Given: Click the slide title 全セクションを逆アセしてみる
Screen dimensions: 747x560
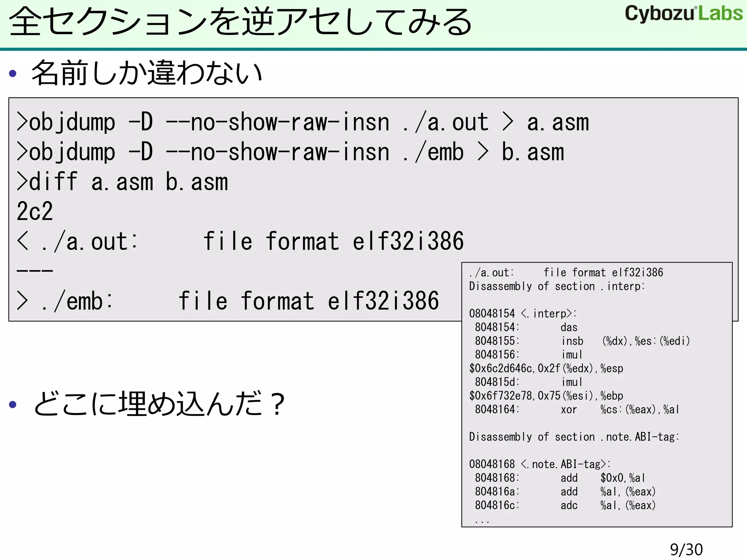Looking at the screenshot, I should (x=240, y=22).
